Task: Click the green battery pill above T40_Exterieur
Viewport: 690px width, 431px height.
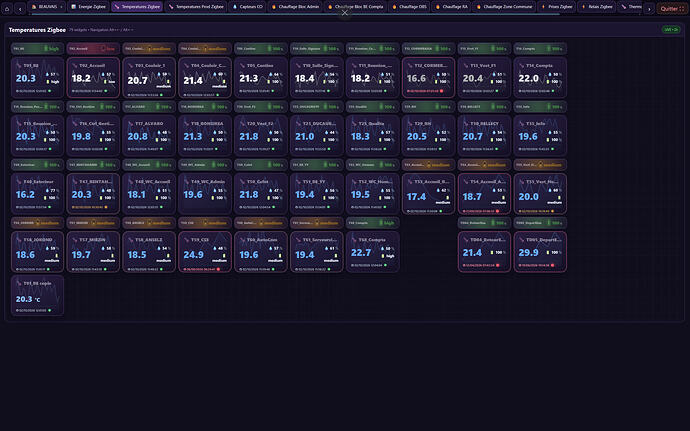Action: click(37, 165)
